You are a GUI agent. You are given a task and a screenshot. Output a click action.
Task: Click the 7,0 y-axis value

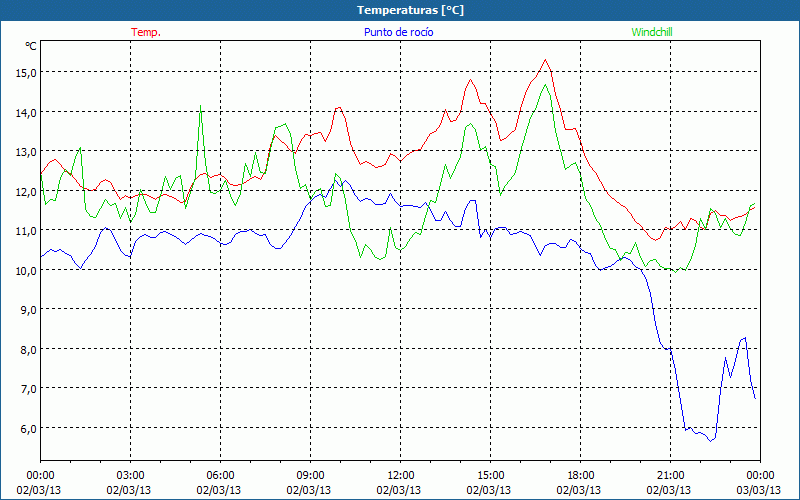tap(29, 389)
